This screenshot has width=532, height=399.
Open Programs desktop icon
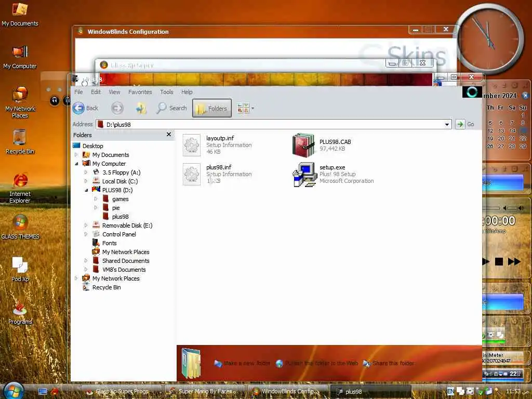(x=20, y=312)
